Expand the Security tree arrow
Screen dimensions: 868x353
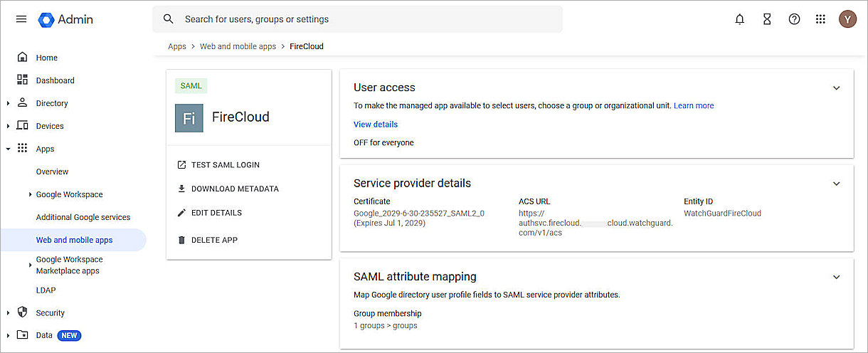point(8,313)
